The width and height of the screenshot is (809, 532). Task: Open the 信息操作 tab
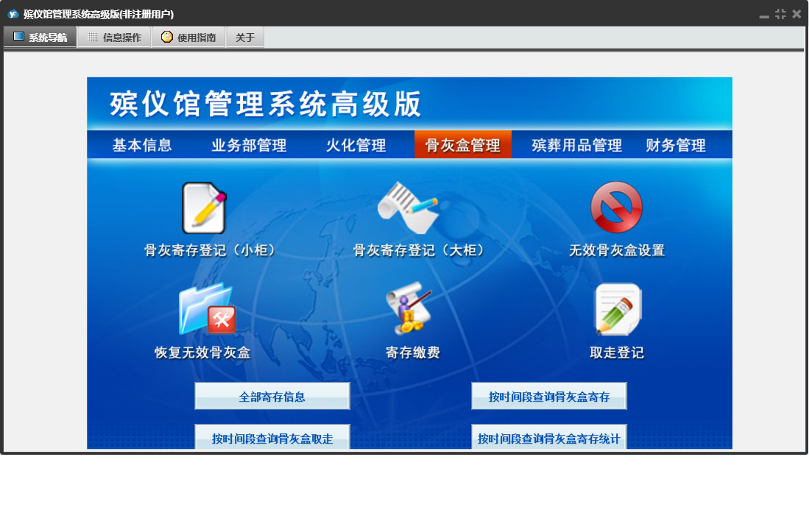pos(114,38)
